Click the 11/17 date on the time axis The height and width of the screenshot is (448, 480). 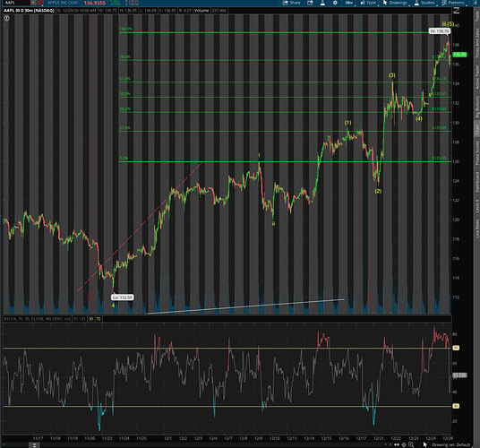coord(38,438)
